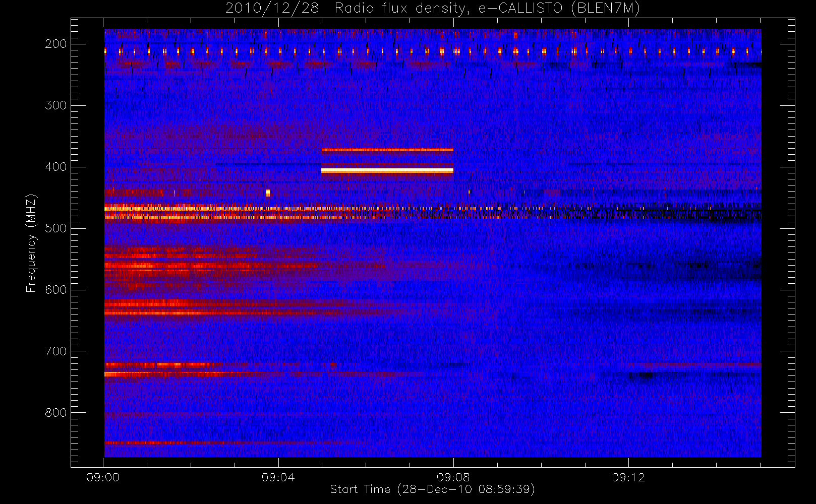Click the plot title mentioning e-CALLISTO (BLEN7M)
Image resolution: width=816 pixels, height=504 pixels.
pyautogui.click(x=433, y=8)
